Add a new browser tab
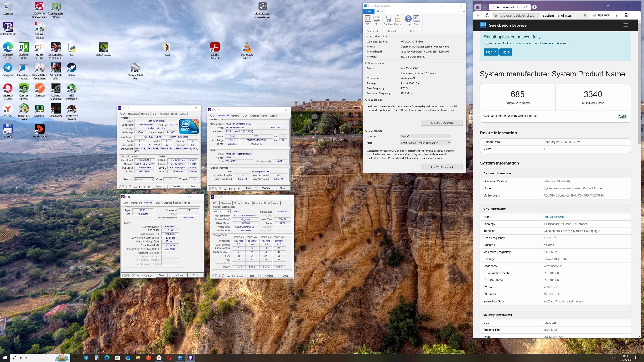This screenshot has width=644, height=362. [x=534, y=7]
